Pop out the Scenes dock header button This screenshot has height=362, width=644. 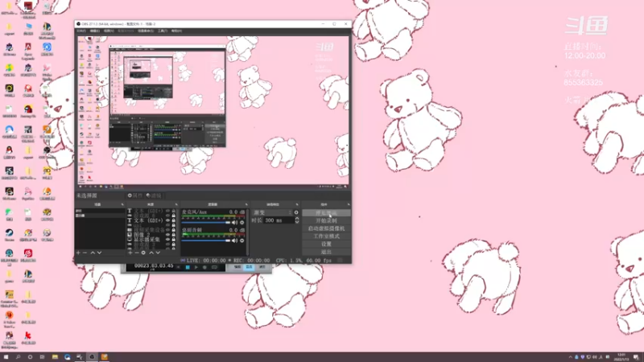pyautogui.click(x=122, y=204)
